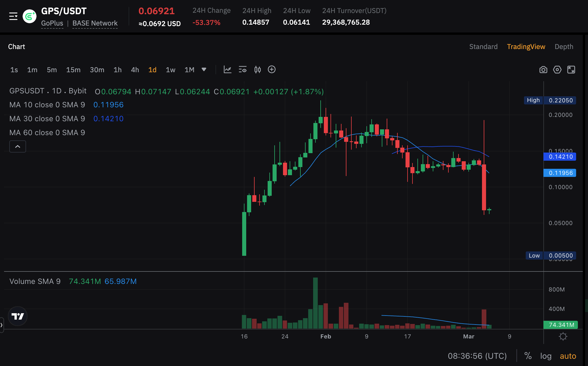Viewport: 588px width, 366px height.
Task: Select the candlestick chart type icon
Action: click(258, 70)
